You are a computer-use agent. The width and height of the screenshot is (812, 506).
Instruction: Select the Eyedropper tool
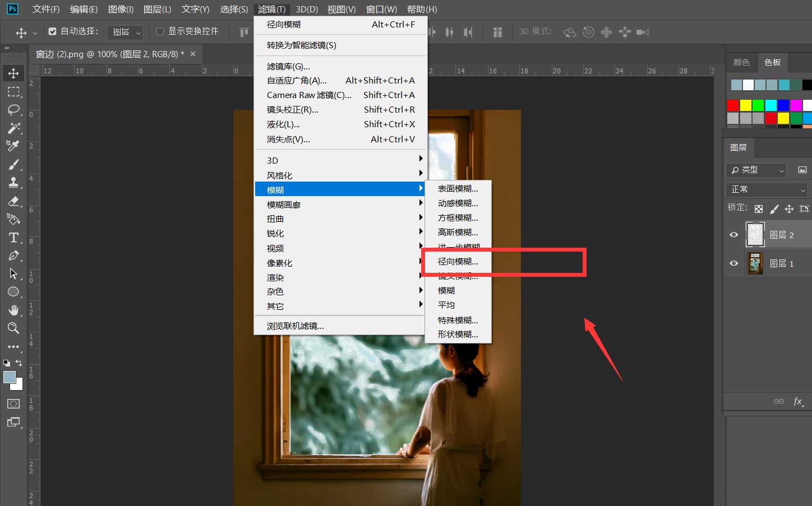13,146
